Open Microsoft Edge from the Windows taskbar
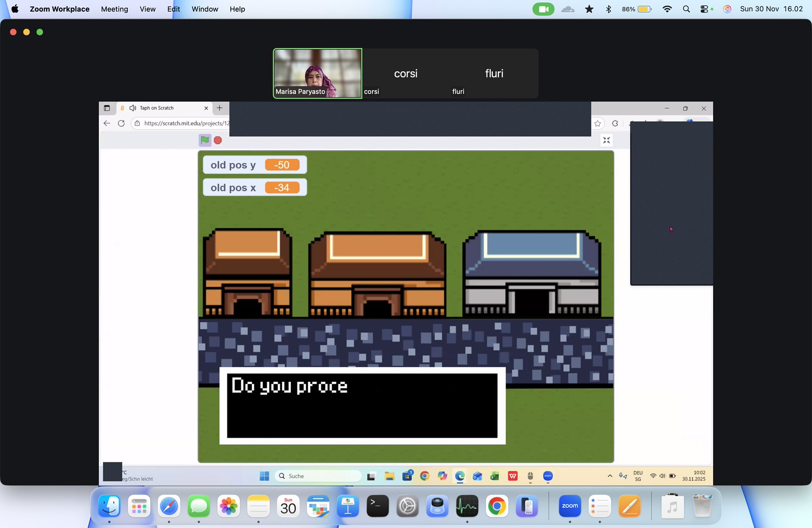The width and height of the screenshot is (812, 528). [x=460, y=476]
